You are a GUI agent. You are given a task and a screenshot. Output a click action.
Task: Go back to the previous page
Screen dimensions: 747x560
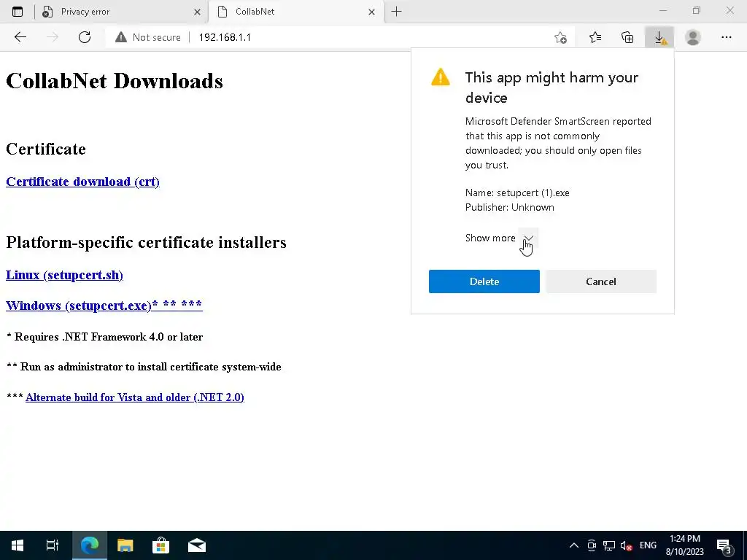[x=20, y=37]
